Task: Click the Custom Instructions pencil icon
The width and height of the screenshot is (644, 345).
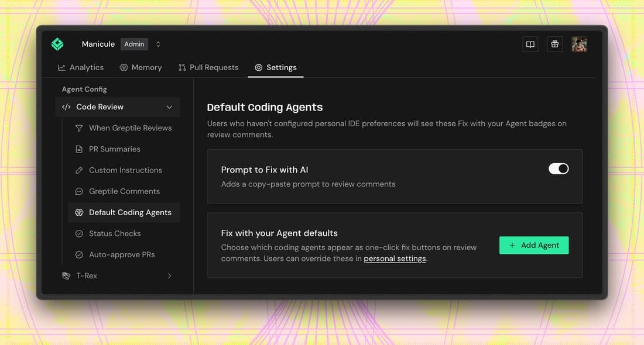Action: [x=79, y=170]
